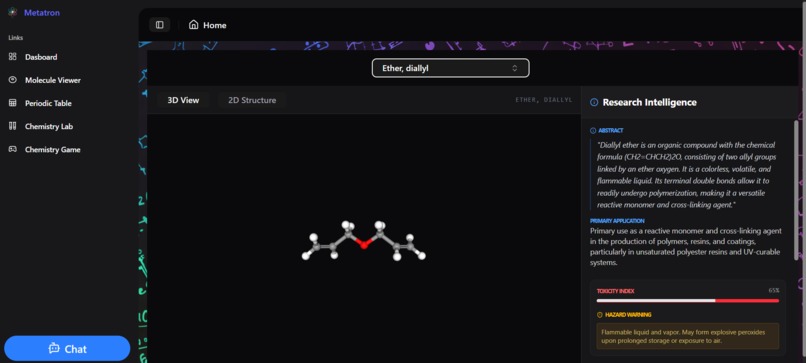
Task: Click the Abstract info icon
Action: pos(593,131)
